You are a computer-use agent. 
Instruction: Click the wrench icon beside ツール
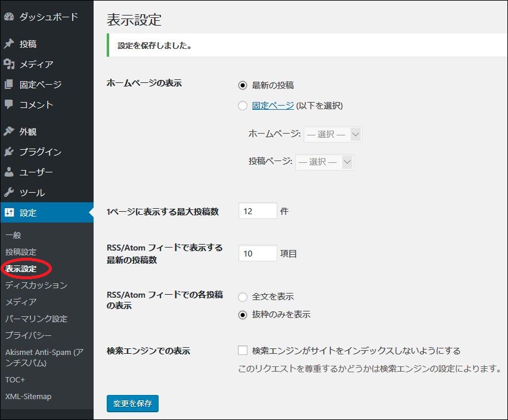coord(9,192)
